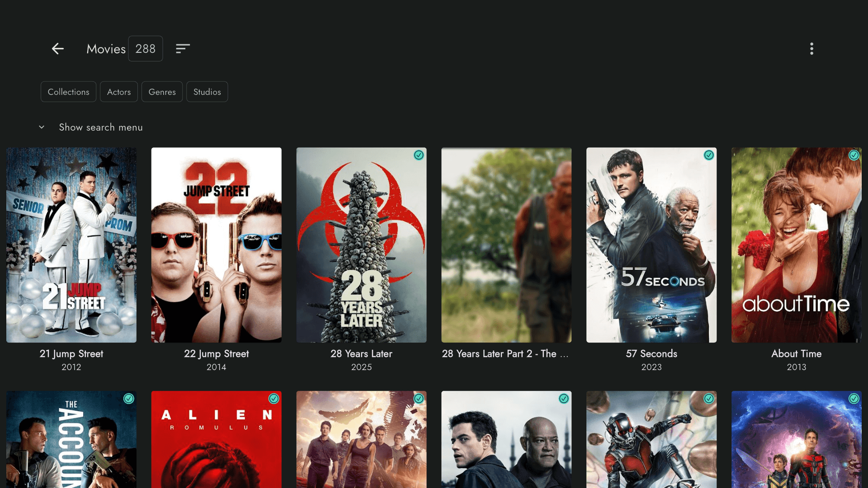868x488 pixels.
Task: Open the Collections filter
Action: click(69, 92)
